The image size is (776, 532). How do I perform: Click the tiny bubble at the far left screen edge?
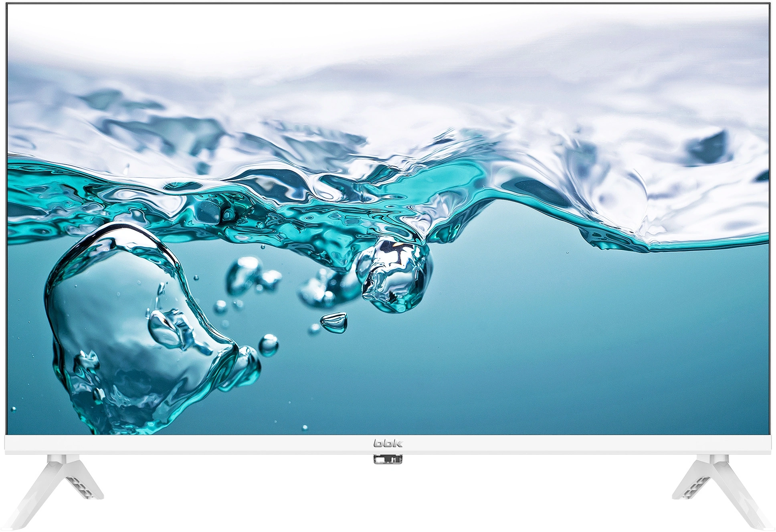[13, 409]
